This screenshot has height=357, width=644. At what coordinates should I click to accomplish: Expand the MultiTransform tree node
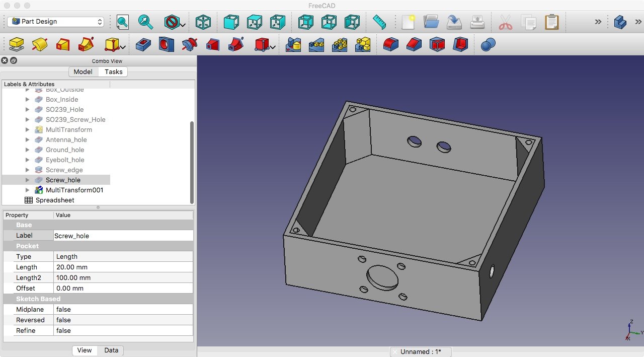[x=28, y=130]
